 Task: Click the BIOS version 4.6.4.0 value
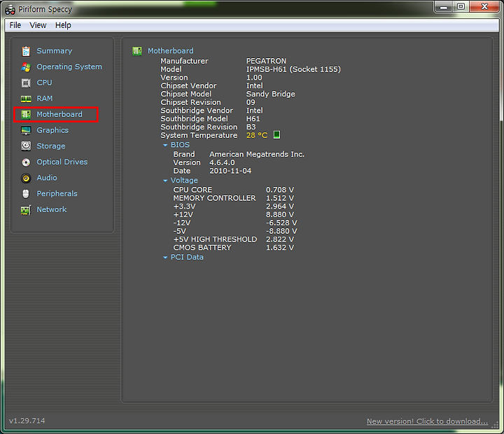pos(222,162)
